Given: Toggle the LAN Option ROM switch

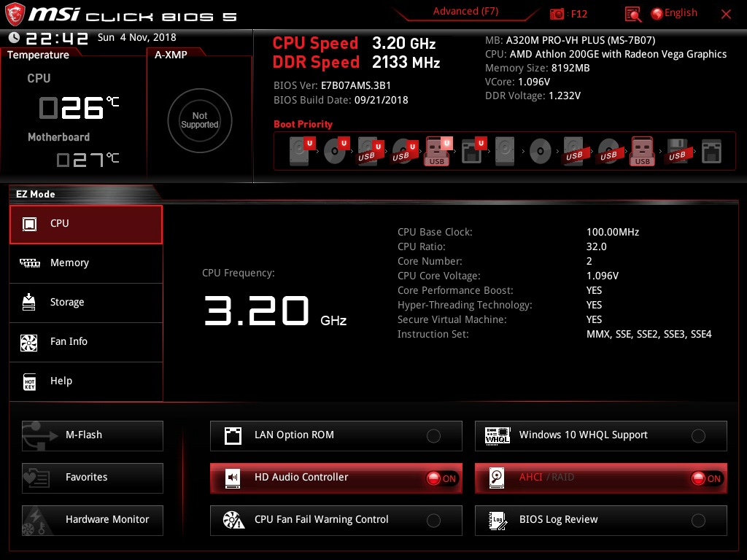Looking at the screenshot, I should [x=433, y=436].
